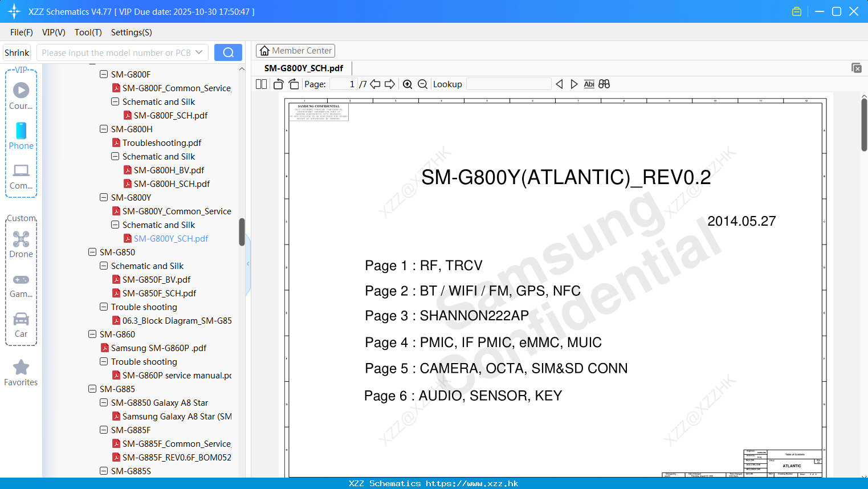868x489 pixels.
Task: Open SM-G885F_REV0.6F_BOM052 file
Action: tap(177, 457)
